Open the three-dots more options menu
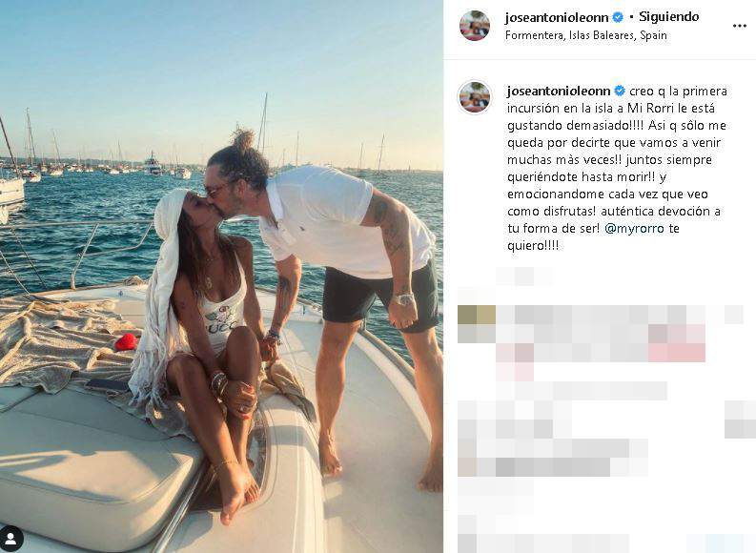This screenshot has height=553, width=756. click(x=739, y=26)
